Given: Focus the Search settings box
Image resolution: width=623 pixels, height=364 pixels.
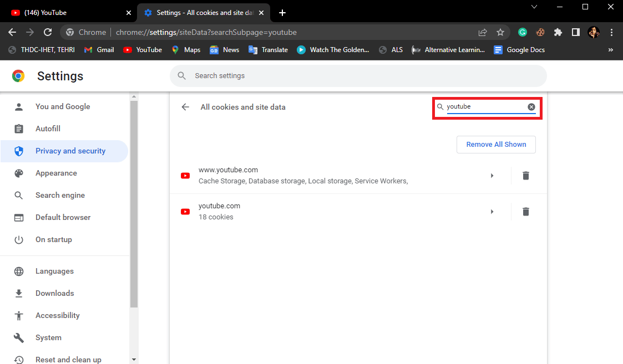Looking at the screenshot, I should [358, 76].
